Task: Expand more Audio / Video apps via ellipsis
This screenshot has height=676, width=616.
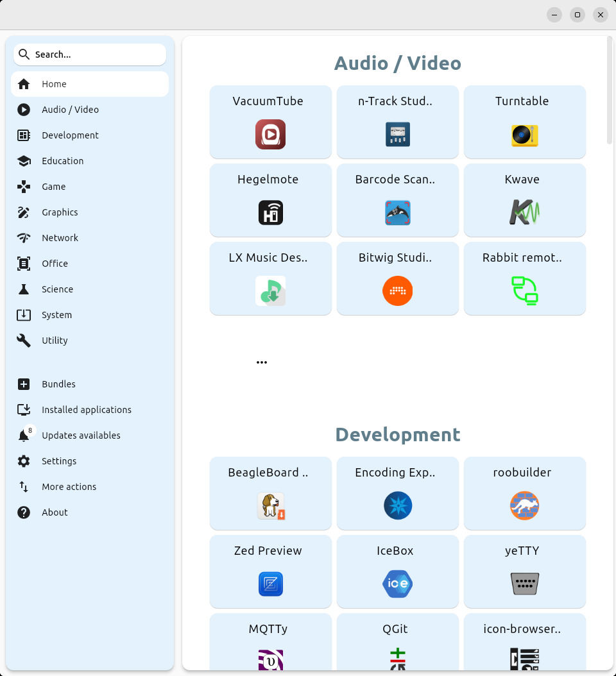Action: 261,362
